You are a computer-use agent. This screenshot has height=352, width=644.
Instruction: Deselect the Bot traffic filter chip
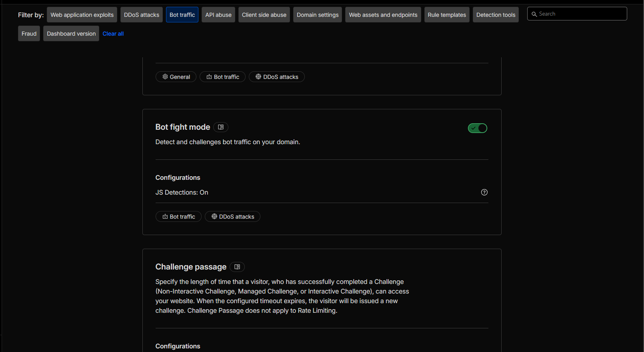pos(182,15)
